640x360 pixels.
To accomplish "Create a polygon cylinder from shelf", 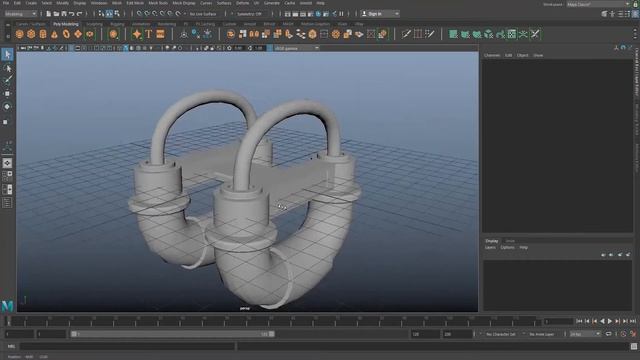I will [43, 34].
